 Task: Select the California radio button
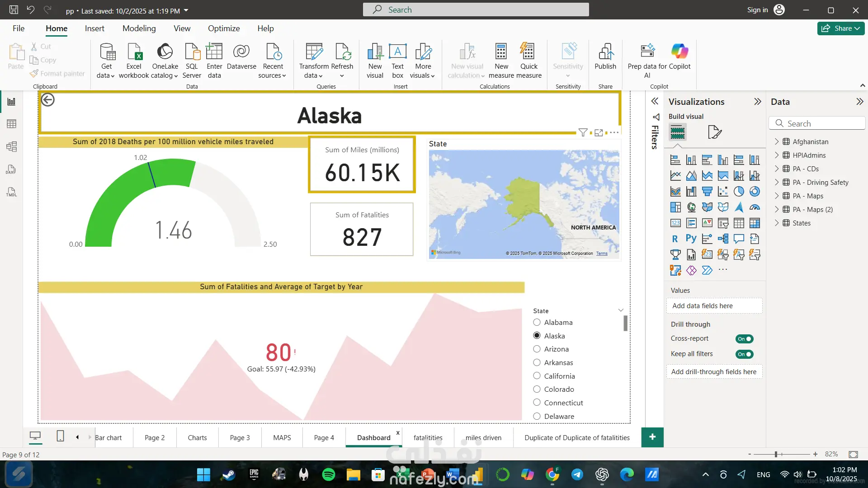click(537, 376)
